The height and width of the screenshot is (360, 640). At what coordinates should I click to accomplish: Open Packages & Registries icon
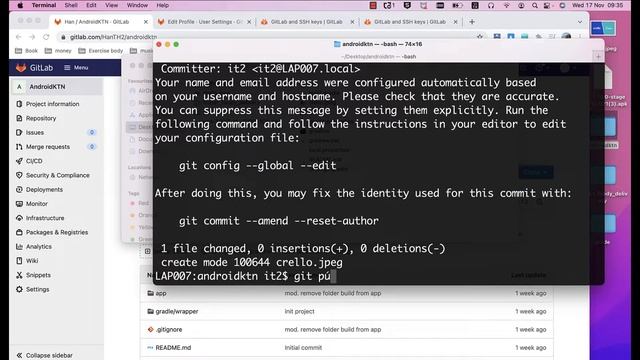coord(19,232)
